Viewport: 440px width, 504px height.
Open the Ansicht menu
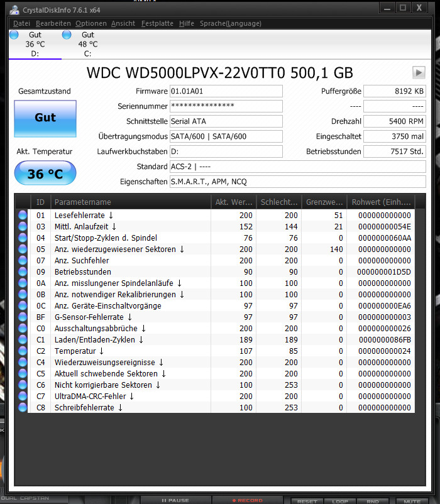click(123, 23)
